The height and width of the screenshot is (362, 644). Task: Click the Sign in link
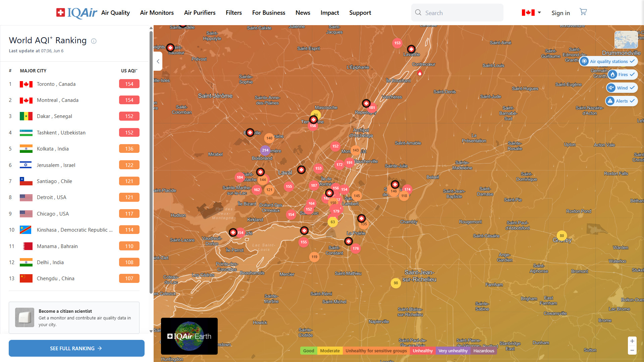click(560, 13)
